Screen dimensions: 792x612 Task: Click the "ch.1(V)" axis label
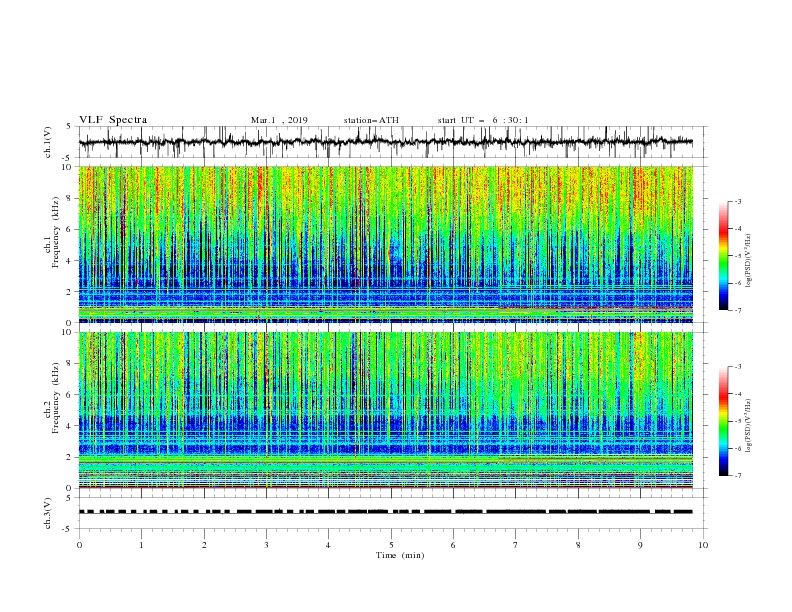(x=48, y=142)
